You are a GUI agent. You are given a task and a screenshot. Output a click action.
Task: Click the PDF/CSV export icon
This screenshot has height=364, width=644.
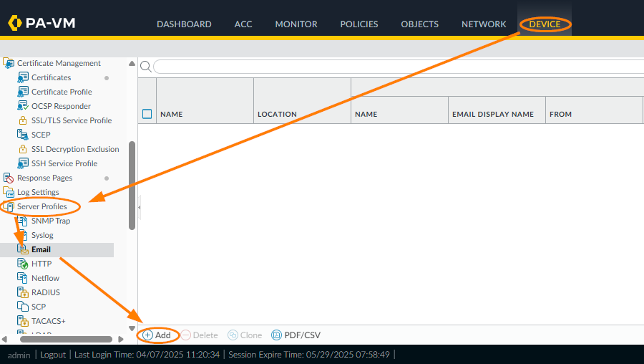click(x=276, y=335)
